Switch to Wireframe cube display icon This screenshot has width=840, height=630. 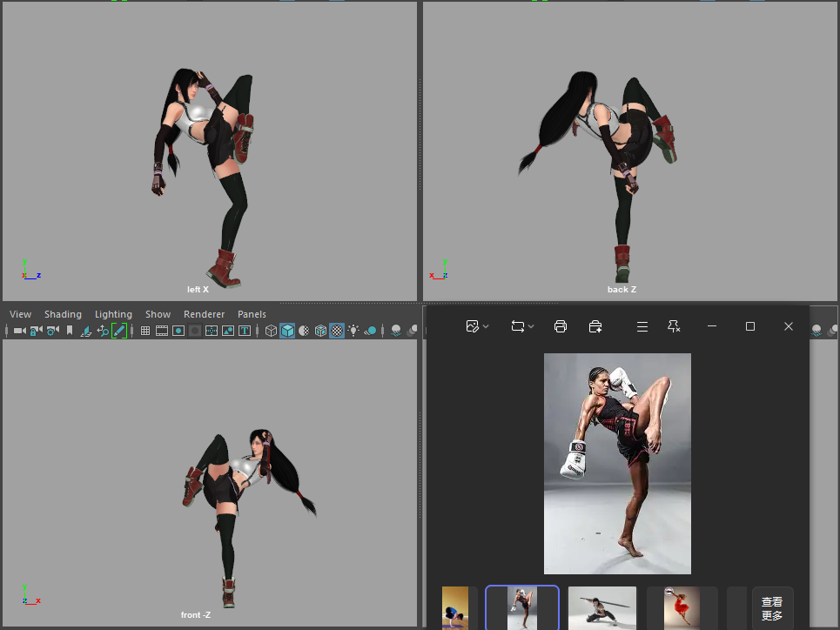271,331
